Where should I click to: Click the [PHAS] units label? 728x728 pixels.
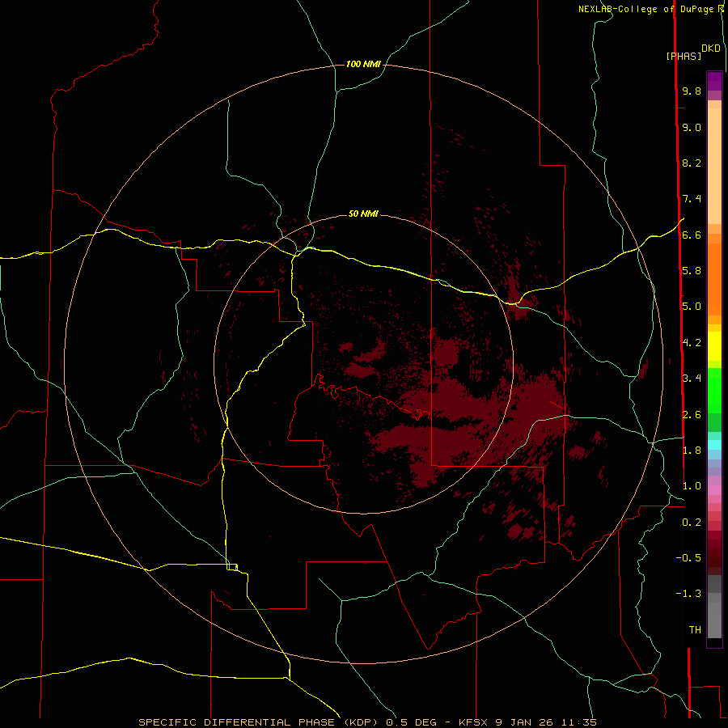(684, 56)
